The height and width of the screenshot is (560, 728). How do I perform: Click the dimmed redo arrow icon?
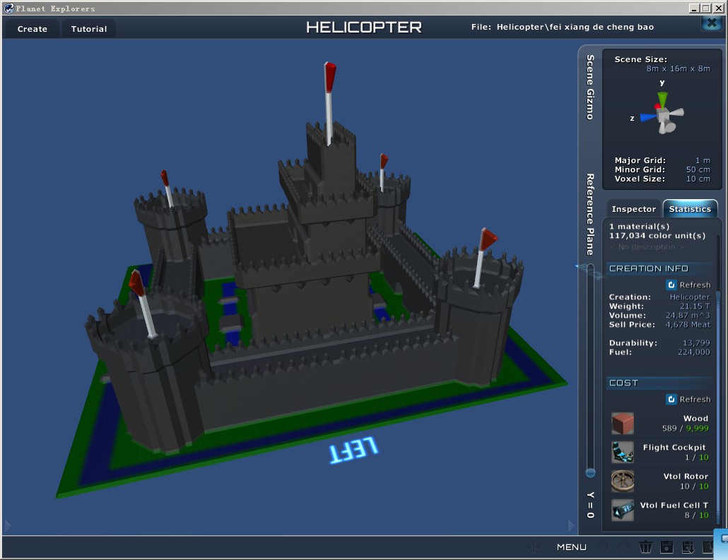pyautogui.click(x=623, y=547)
